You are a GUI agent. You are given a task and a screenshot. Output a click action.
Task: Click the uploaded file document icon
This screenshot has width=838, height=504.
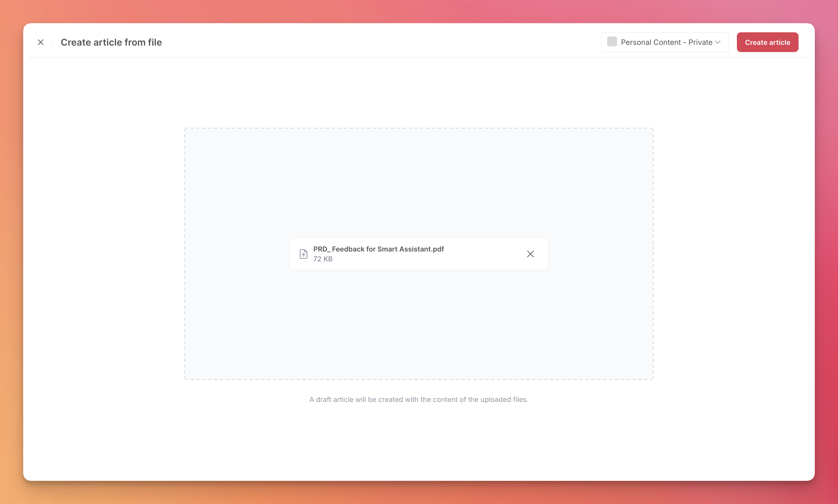[x=303, y=254]
